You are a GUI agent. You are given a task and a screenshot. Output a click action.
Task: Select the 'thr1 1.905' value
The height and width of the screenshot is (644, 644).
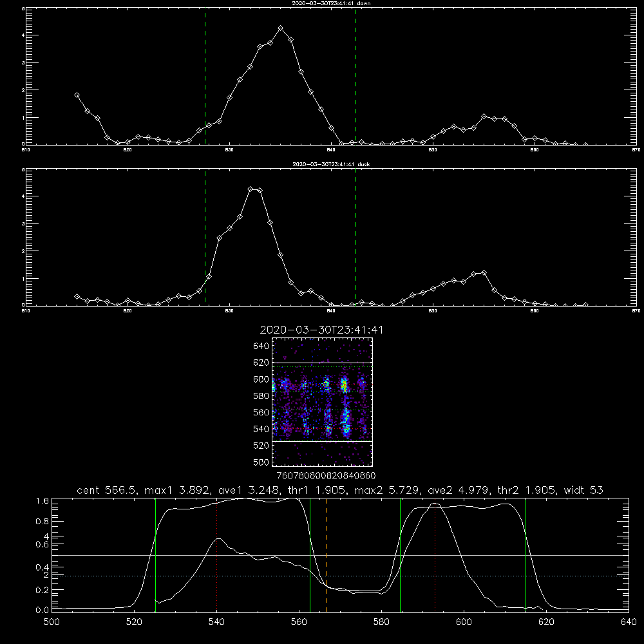316,490
